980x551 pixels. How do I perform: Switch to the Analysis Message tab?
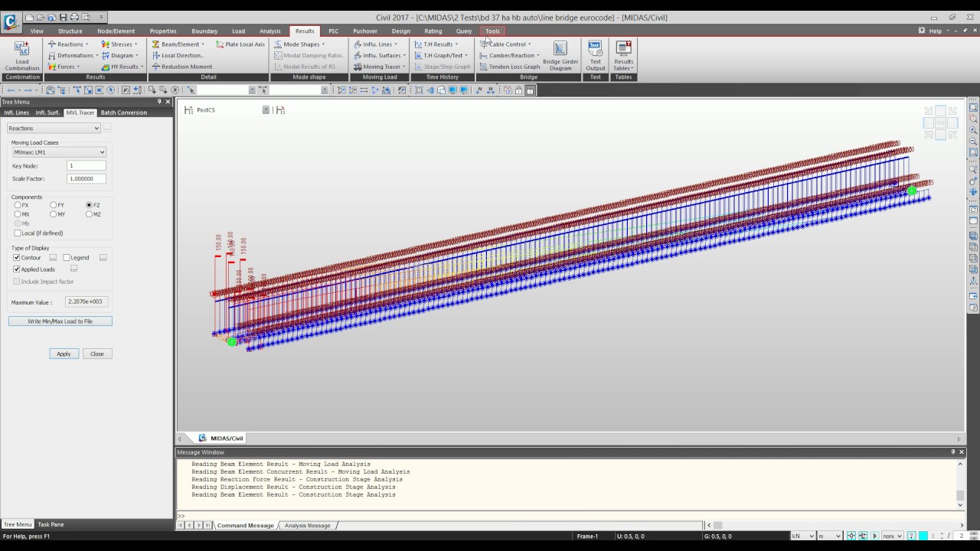point(307,526)
